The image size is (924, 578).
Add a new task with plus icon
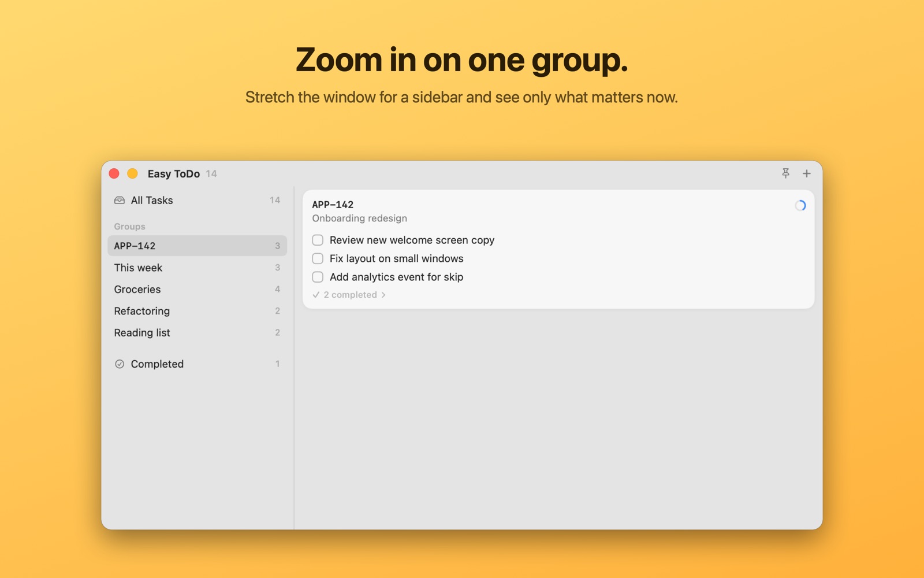coord(807,173)
